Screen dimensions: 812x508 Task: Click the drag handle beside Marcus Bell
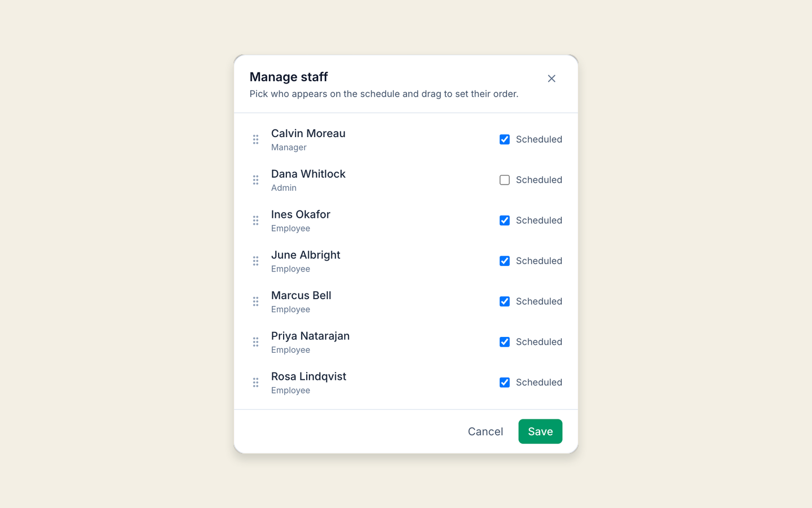[x=255, y=301]
